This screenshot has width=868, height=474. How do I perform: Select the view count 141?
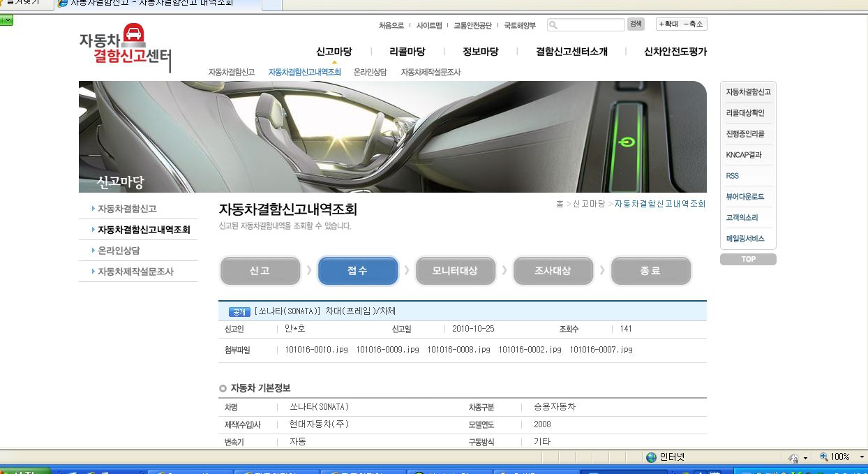(x=626, y=329)
